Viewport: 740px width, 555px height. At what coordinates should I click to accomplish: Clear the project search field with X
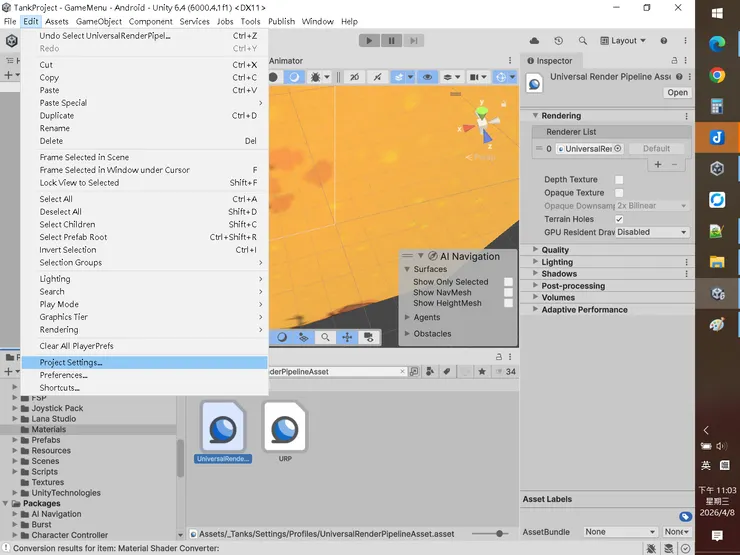pyautogui.click(x=402, y=371)
